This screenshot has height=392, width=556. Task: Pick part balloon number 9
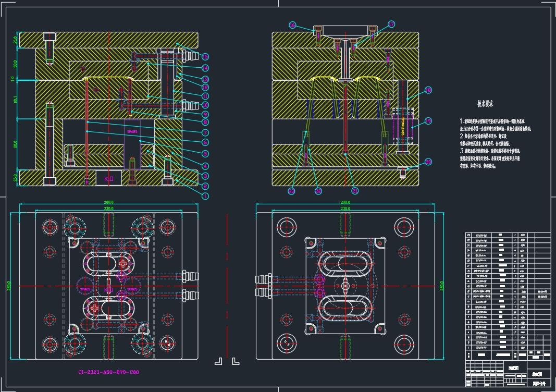(x=205, y=114)
